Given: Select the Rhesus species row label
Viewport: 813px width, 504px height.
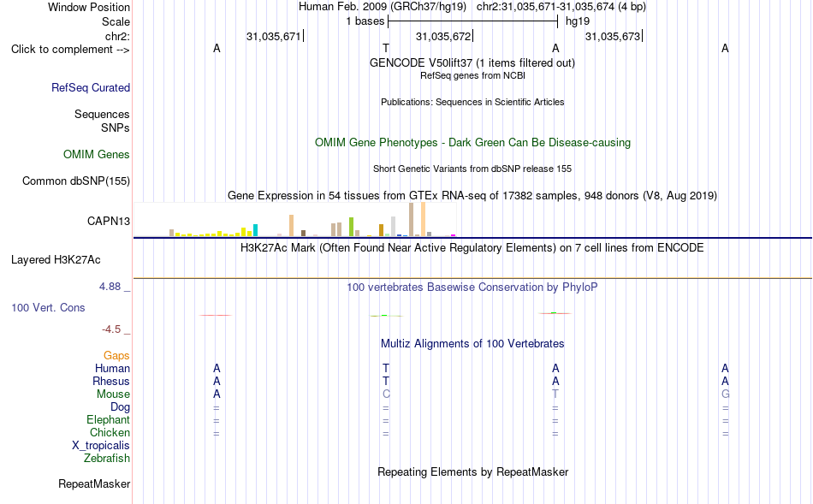Looking at the screenshot, I should pos(111,381).
